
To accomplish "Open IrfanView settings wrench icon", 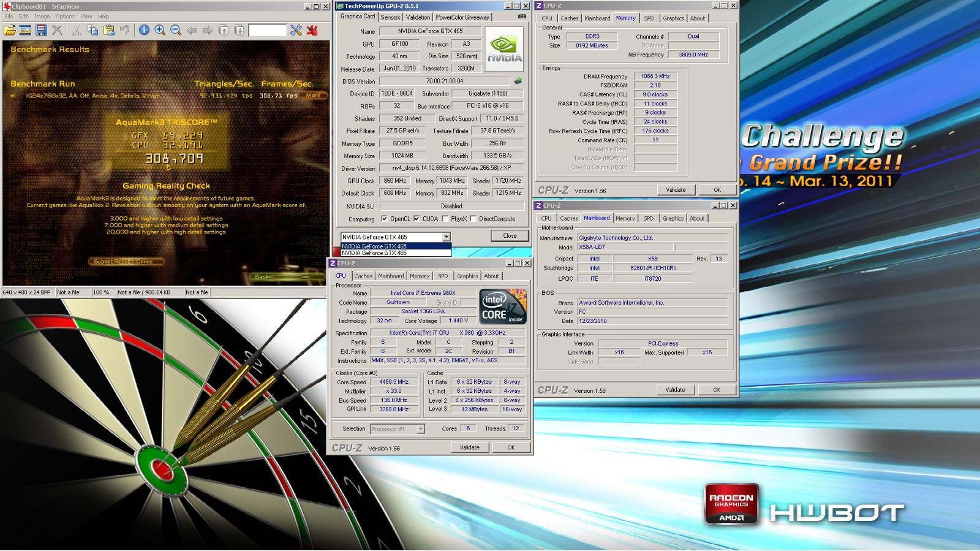I will point(296,30).
